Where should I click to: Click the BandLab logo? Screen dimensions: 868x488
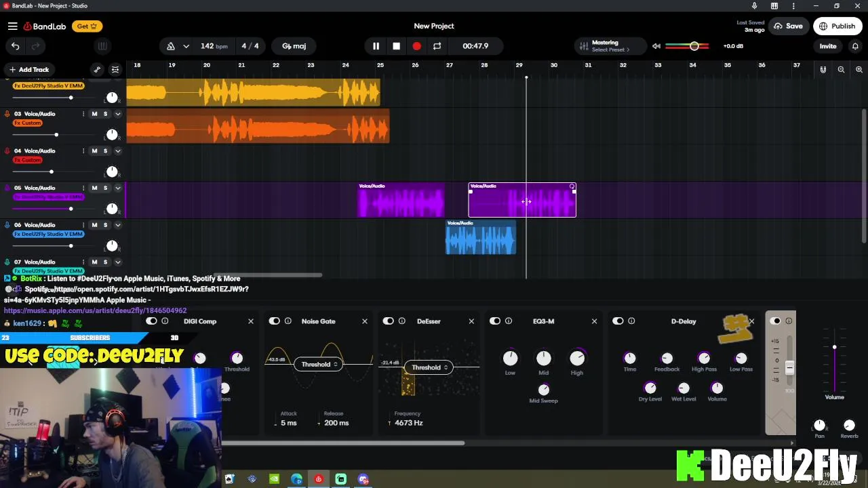(x=45, y=26)
